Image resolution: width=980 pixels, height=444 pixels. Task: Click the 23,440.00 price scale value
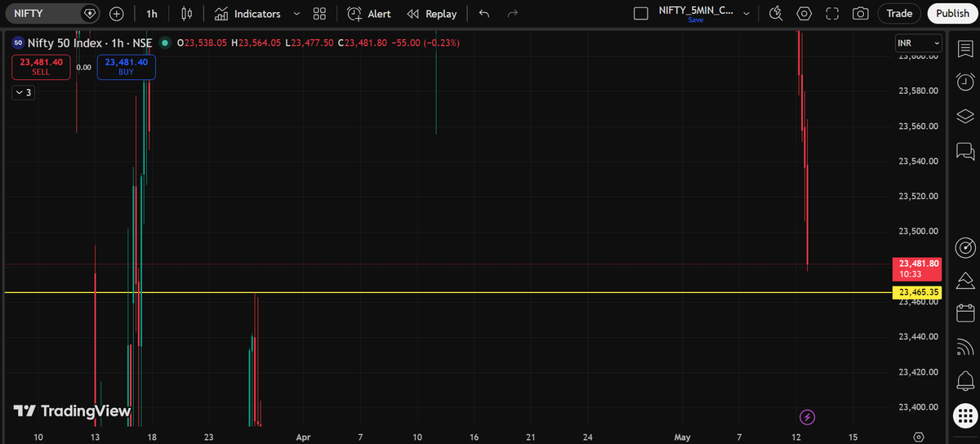click(x=919, y=337)
